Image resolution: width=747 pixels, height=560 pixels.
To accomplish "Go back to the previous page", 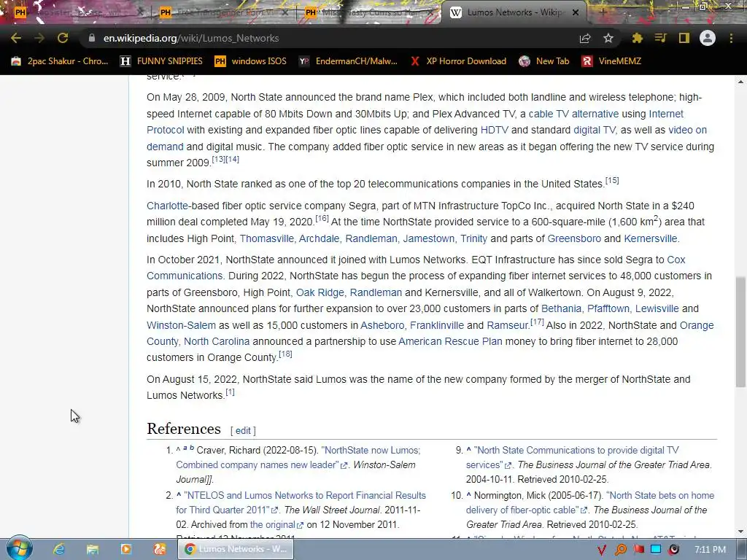I will 16,38.
